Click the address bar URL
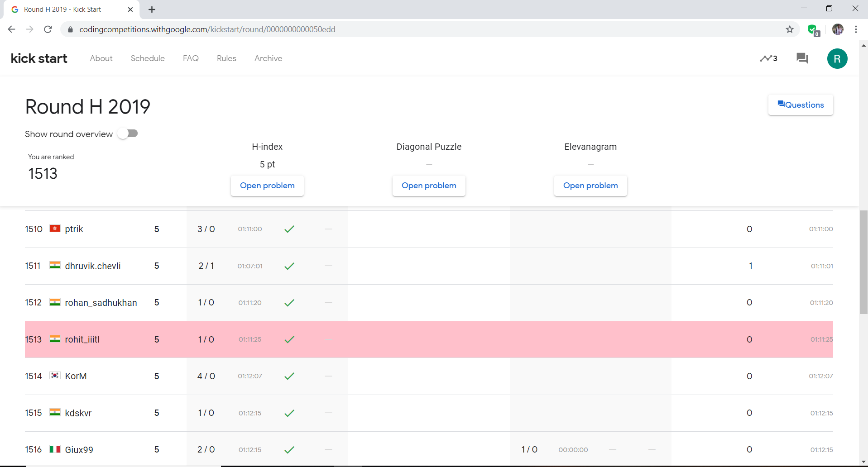Screen dimensions: 868x467 pos(207,29)
